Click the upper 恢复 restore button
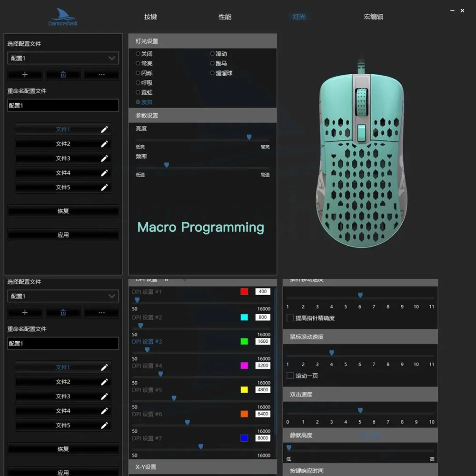 (x=63, y=211)
